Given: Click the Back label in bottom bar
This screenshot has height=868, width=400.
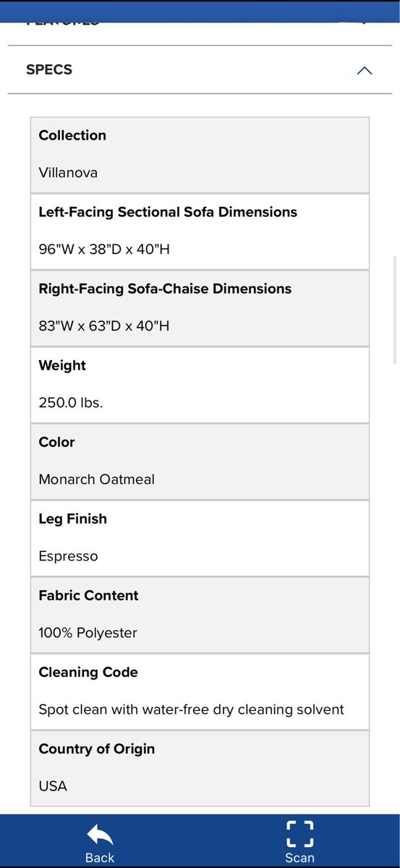Looking at the screenshot, I should (x=100, y=857).
